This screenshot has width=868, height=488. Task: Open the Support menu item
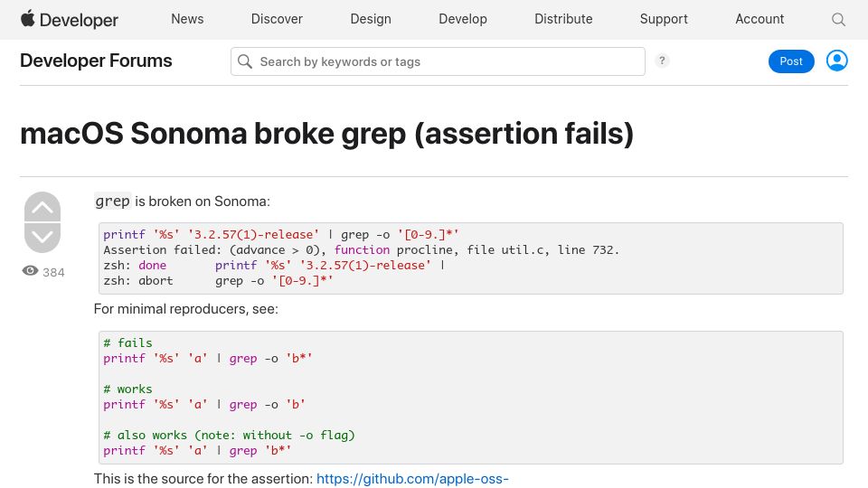point(664,19)
